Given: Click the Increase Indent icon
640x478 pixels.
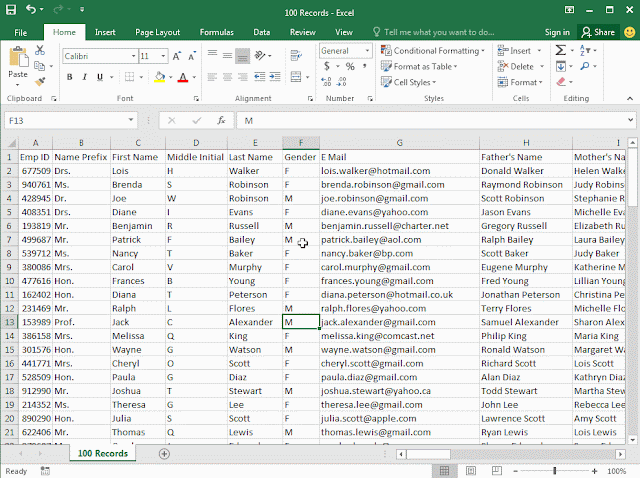Looking at the screenshot, I should click(275, 76).
